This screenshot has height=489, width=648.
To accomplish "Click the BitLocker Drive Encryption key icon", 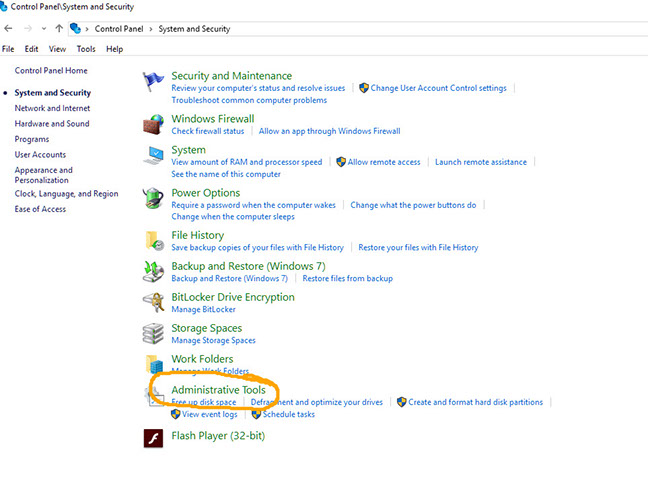I will click(153, 302).
